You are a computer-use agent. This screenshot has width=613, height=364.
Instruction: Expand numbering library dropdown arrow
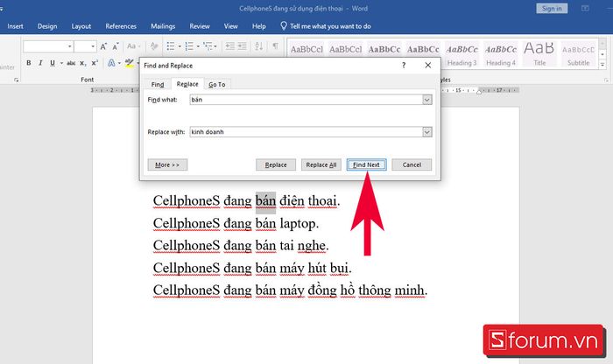click(x=198, y=46)
